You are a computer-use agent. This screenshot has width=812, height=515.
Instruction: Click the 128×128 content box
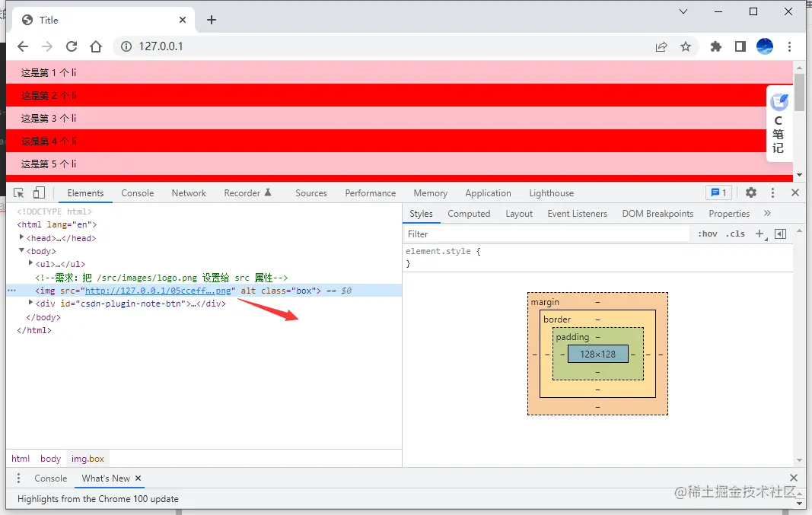coord(598,354)
